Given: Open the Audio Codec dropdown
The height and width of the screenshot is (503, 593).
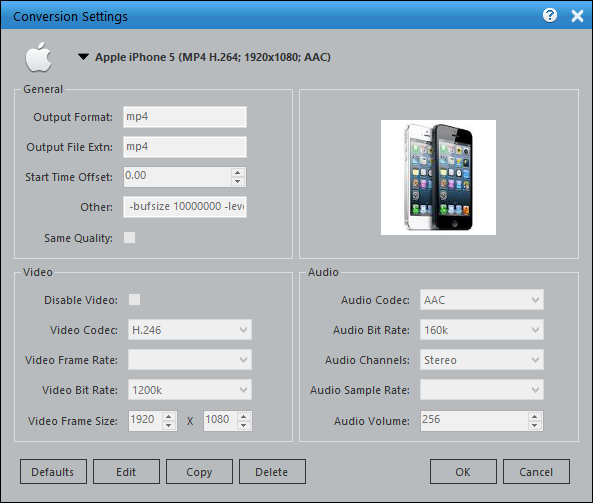Looking at the screenshot, I should pyautogui.click(x=482, y=300).
